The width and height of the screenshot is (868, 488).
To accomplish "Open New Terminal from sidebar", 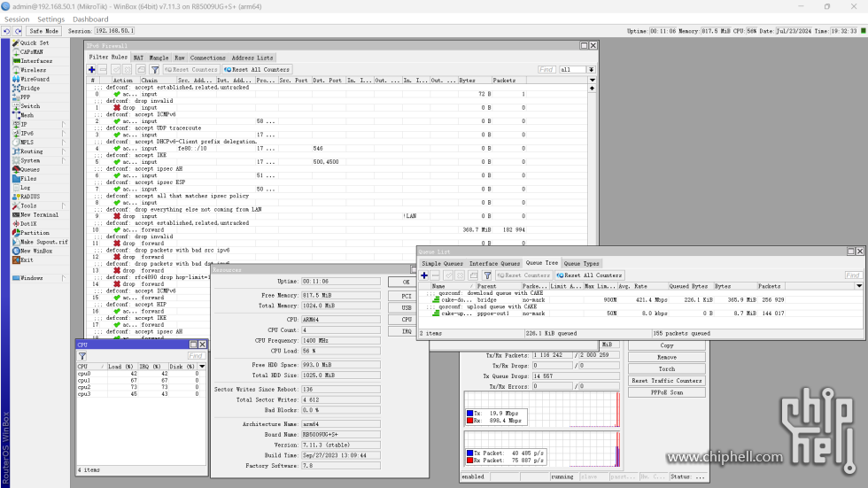I will pos(39,214).
